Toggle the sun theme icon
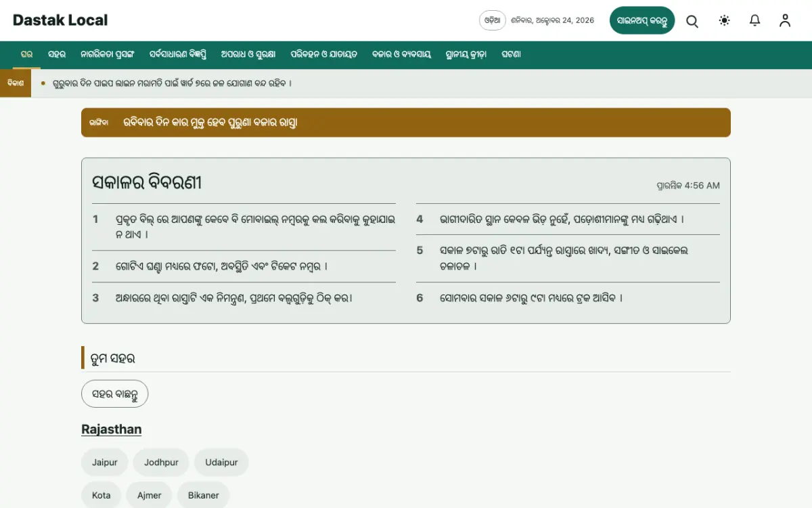This screenshot has width=812, height=508. pyautogui.click(x=725, y=20)
